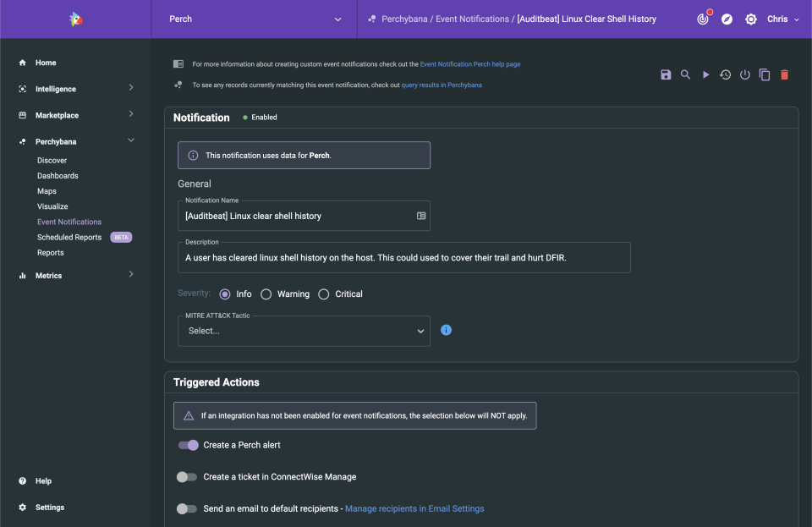Run the notification with play icon

pos(705,74)
